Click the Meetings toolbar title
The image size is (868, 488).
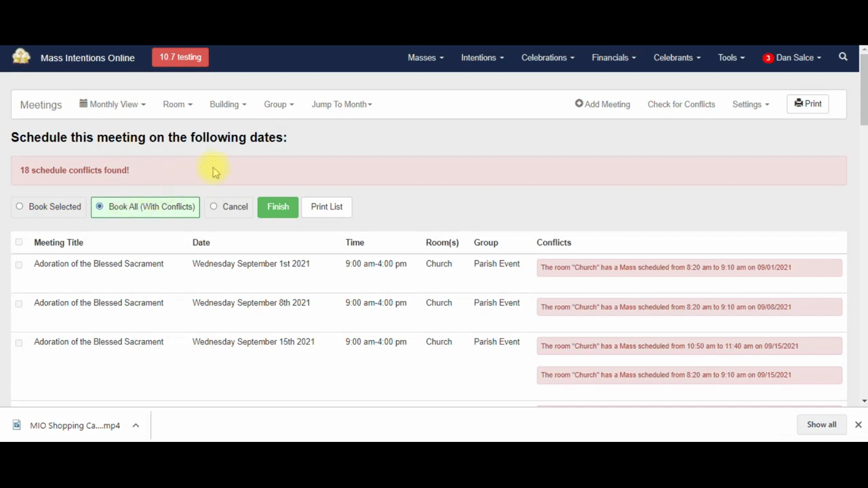click(x=41, y=104)
